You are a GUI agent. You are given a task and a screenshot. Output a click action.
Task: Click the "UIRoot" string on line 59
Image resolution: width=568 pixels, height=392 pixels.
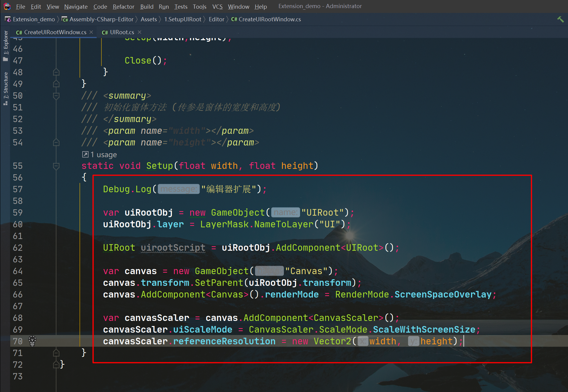click(x=323, y=213)
